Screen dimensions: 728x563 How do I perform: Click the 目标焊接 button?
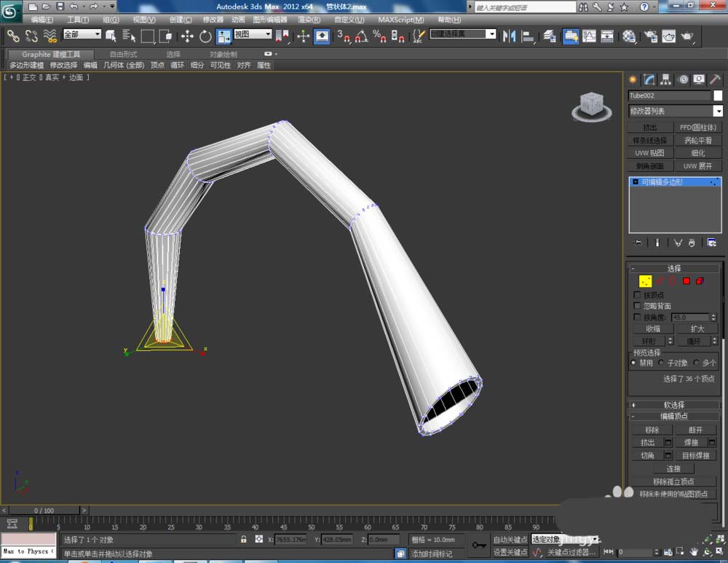(x=696, y=455)
